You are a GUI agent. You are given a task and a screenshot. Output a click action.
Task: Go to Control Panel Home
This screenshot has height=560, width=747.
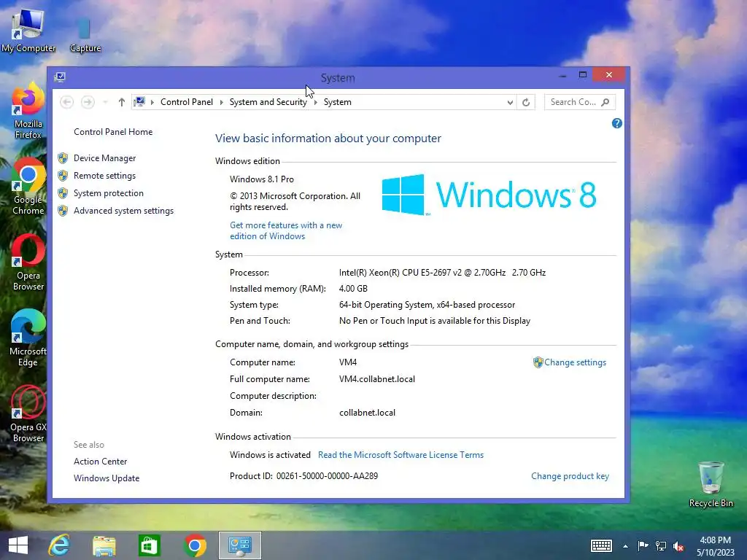point(113,132)
